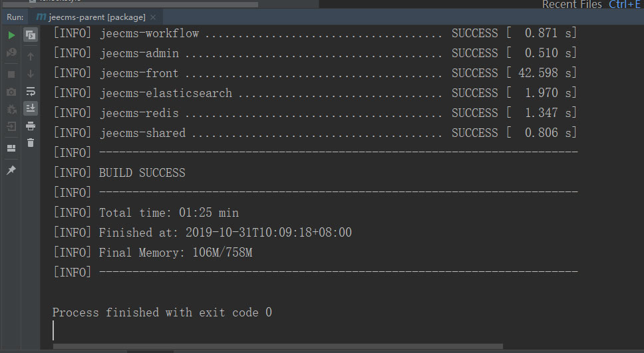Image resolution: width=644 pixels, height=353 pixels.
Task: Print console output with printer icon
Action: point(31,125)
